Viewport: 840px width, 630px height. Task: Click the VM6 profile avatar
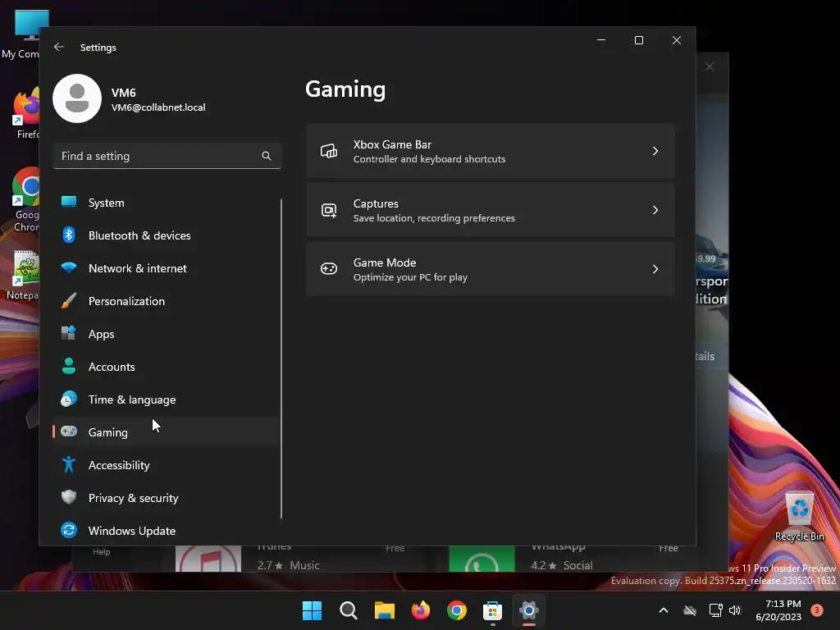tap(77, 98)
